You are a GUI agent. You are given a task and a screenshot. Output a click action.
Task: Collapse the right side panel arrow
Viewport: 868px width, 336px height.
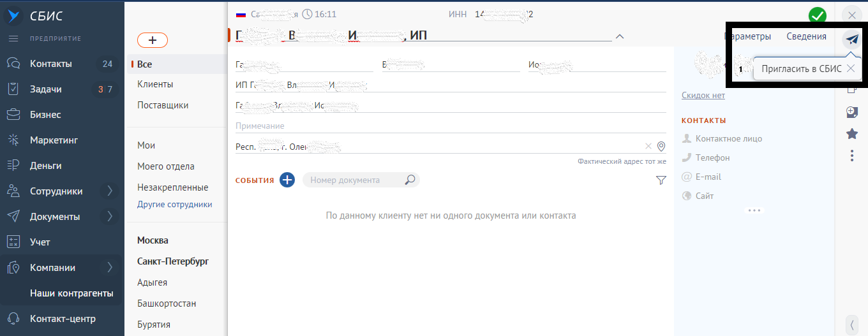(x=852, y=324)
